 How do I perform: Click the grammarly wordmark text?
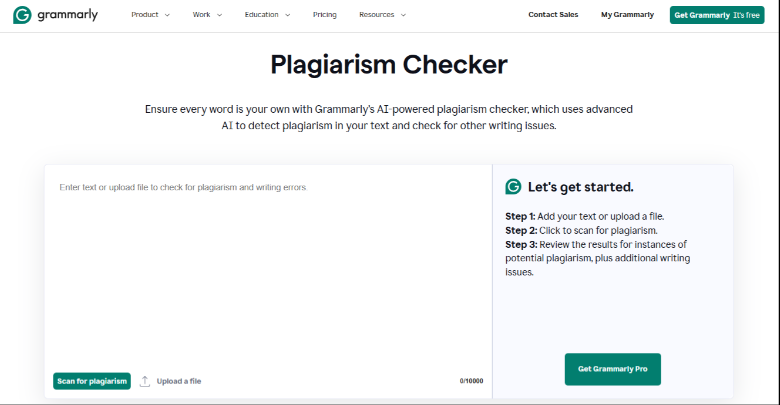[68, 15]
